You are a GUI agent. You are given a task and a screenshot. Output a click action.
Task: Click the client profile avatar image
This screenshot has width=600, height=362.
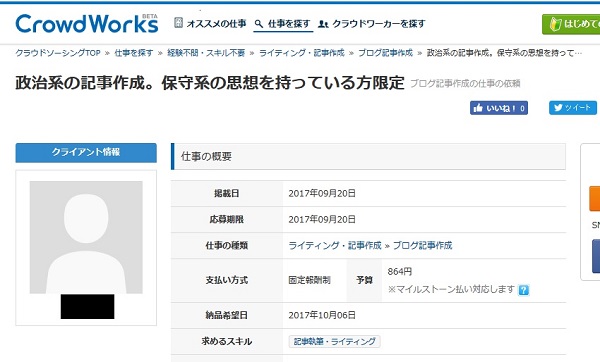coord(86,237)
